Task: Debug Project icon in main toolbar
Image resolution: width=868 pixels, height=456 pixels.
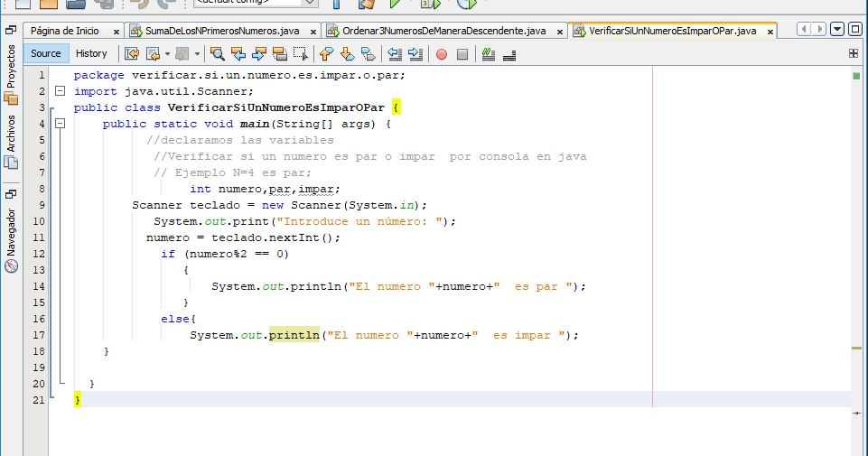Action: 431,4
